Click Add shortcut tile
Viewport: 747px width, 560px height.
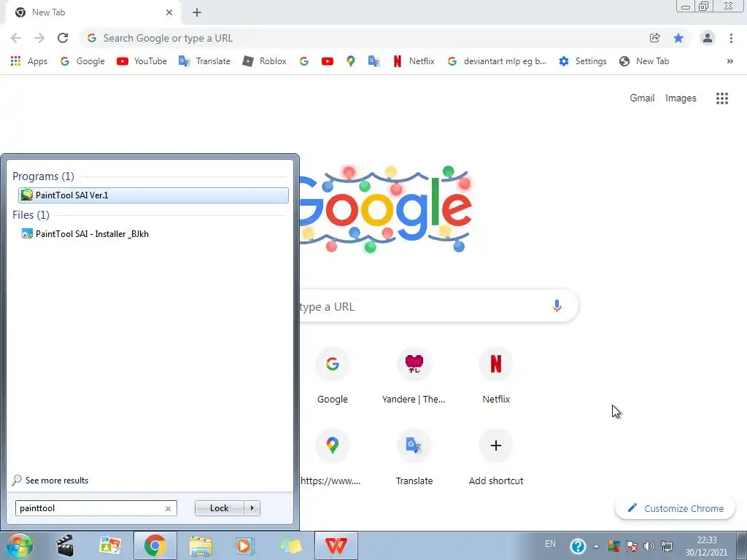point(496,457)
